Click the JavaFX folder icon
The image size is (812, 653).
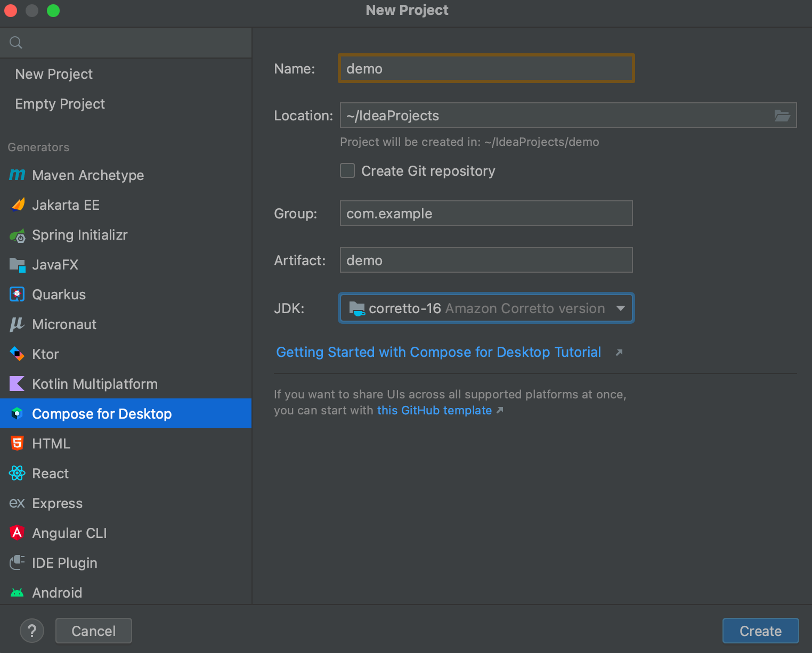click(18, 265)
